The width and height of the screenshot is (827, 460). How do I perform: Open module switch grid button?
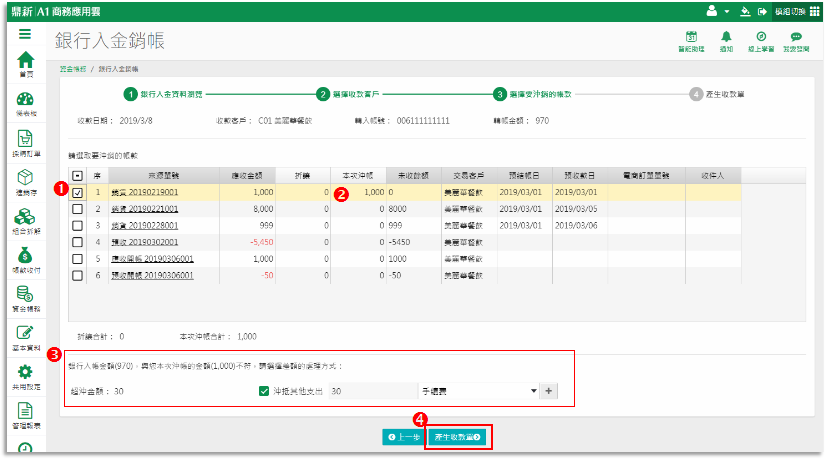click(x=797, y=12)
